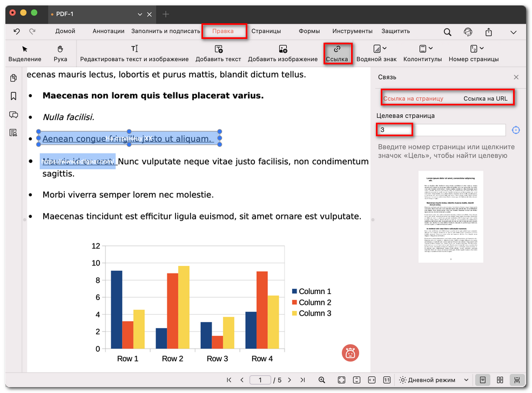
Task: Go to the next page arrow
Action: (x=289, y=380)
